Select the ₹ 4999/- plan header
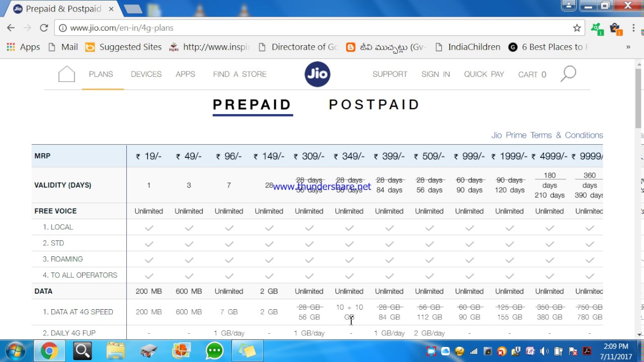644x362 pixels. [549, 156]
